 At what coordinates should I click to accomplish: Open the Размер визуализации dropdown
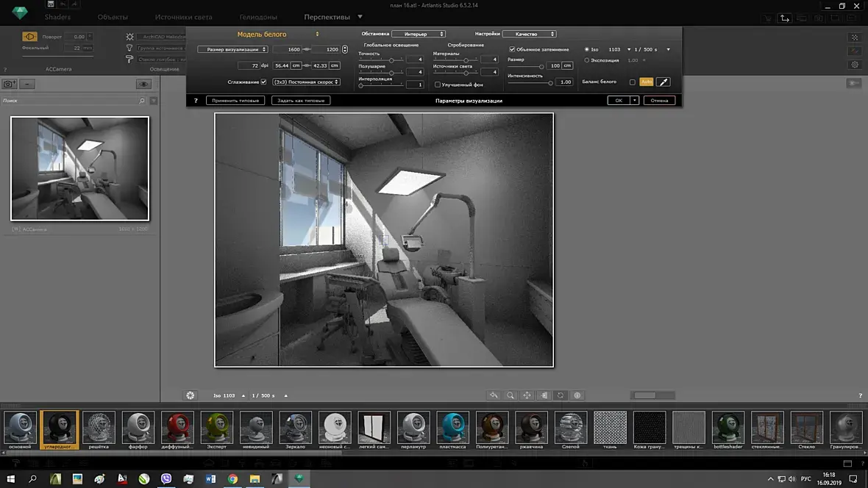pos(232,49)
